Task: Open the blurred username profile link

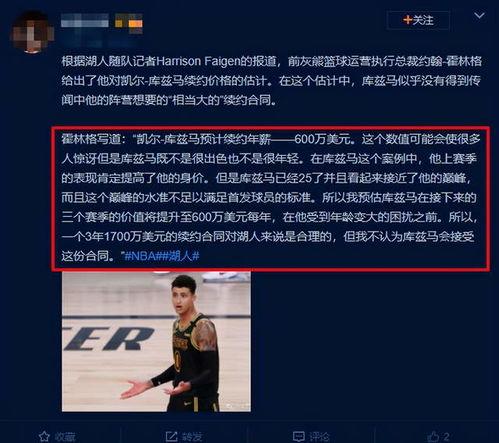Action: [85, 21]
